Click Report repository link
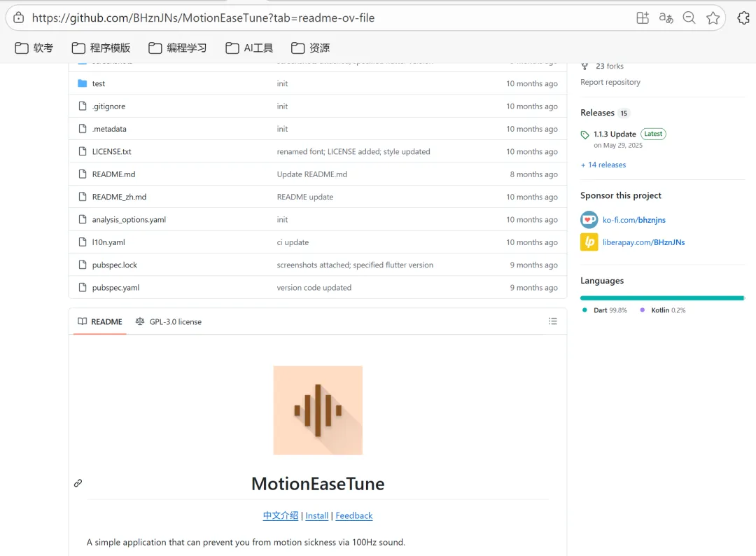 click(x=610, y=82)
